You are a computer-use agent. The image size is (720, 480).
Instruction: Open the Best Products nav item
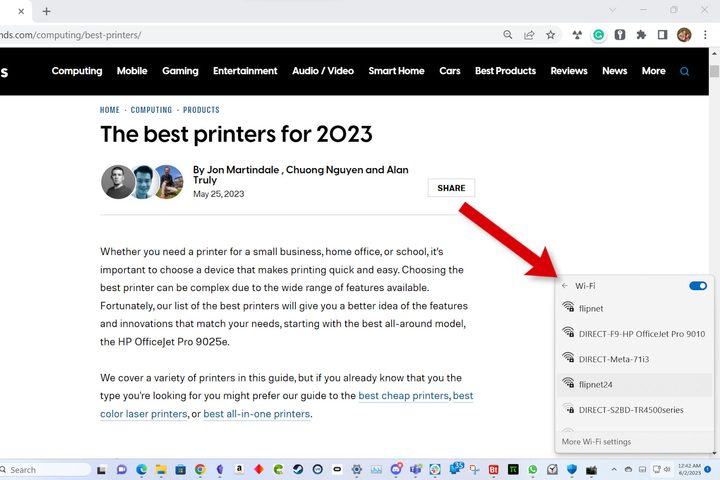point(505,71)
